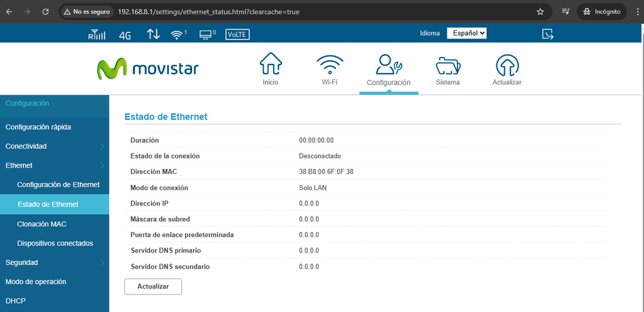The height and width of the screenshot is (312, 644).
Task: Expand the Seguridad sidebar section
Action: [x=54, y=262]
